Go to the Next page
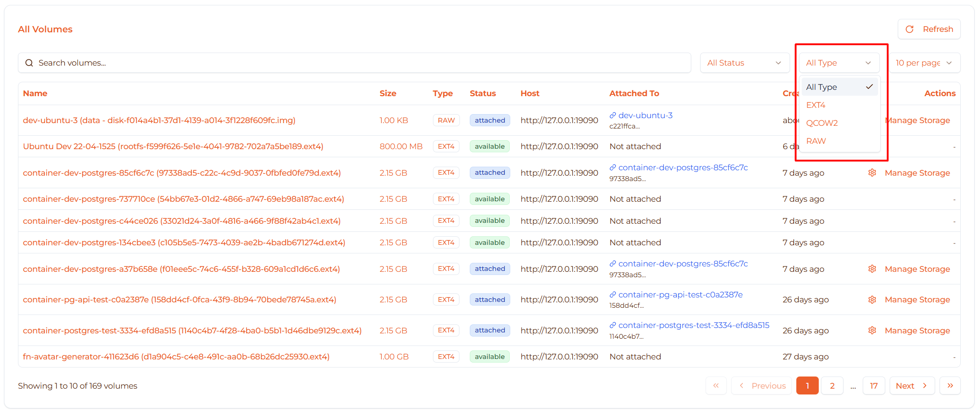Image resolution: width=980 pixels, height=412 pixels. pos(912,386)
